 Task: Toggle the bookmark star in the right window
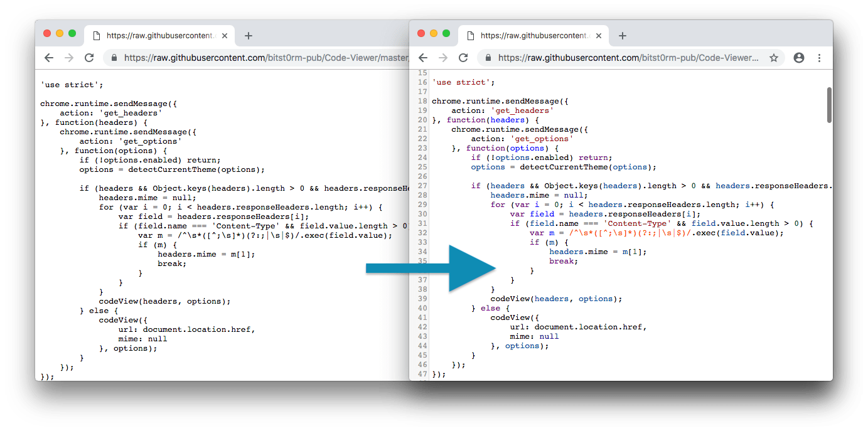click(774, 57)
